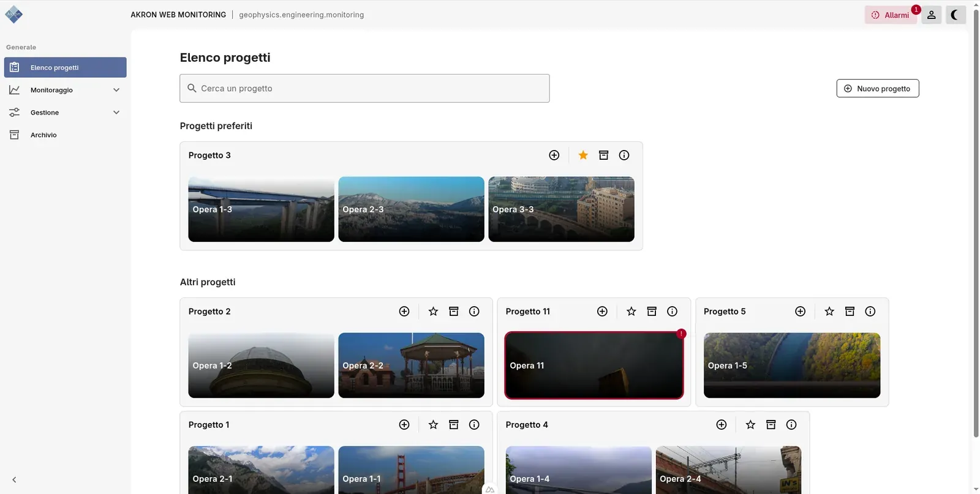Open the user account menu
980x494 pixels.
pyautogui.click(x=932, y=15)
